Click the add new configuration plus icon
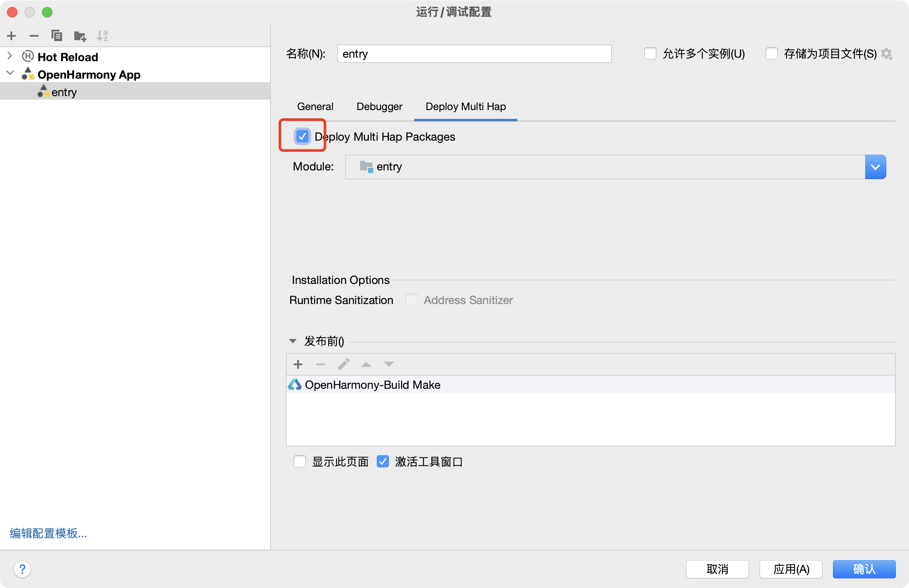 pyautogui.click(x=12, y=36)
